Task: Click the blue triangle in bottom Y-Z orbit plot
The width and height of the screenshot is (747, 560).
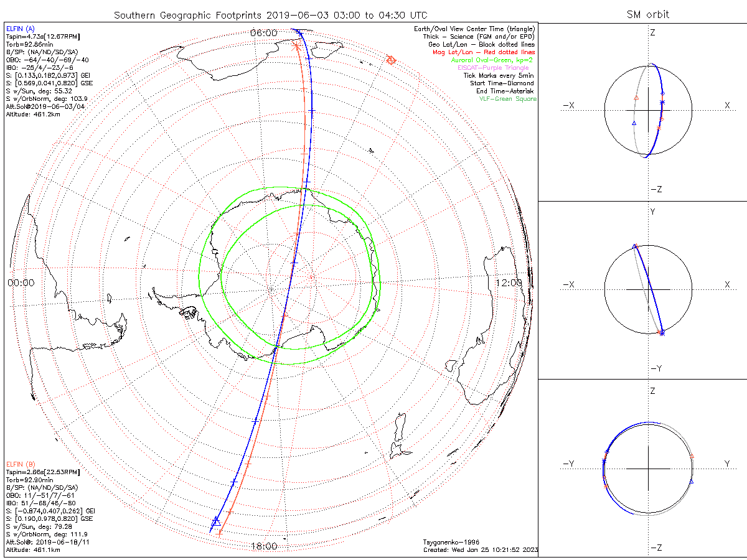Action: click(692, 482)
